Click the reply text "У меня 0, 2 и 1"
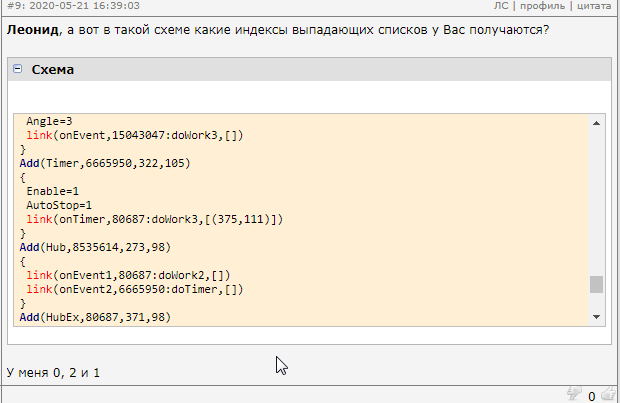620x403 pixels. click(54, 372)
